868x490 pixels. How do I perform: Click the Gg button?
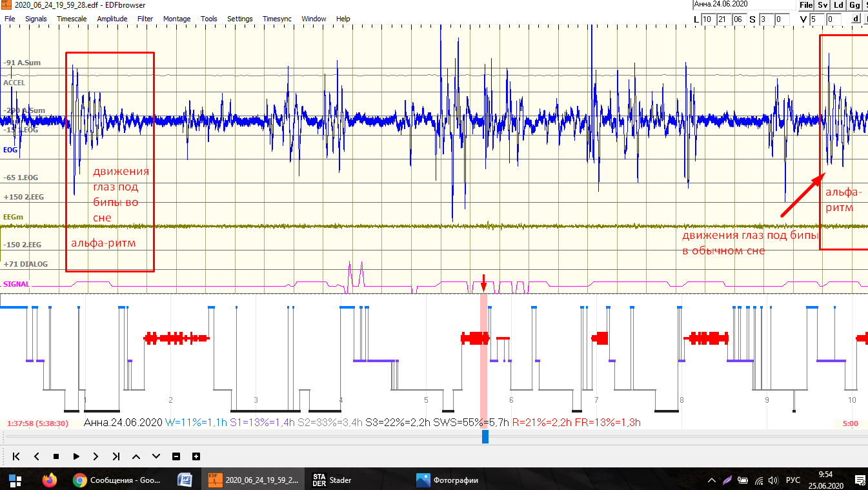coord(854,5)
